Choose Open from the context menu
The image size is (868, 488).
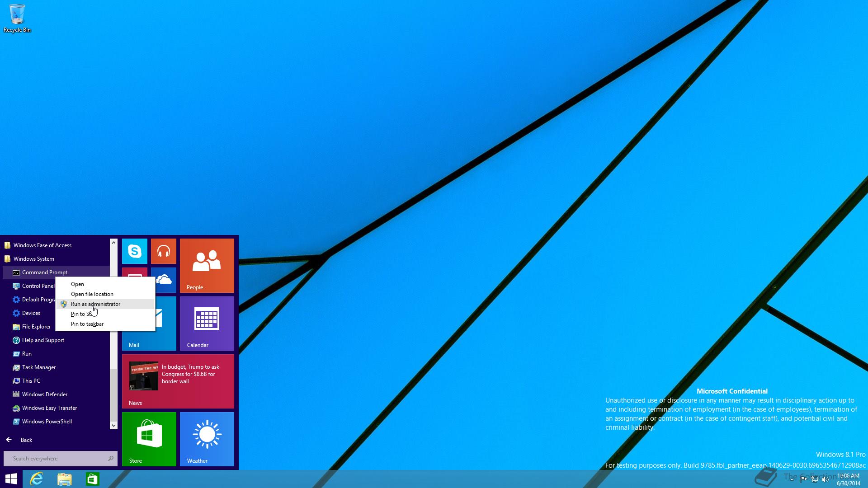[105, 284]
